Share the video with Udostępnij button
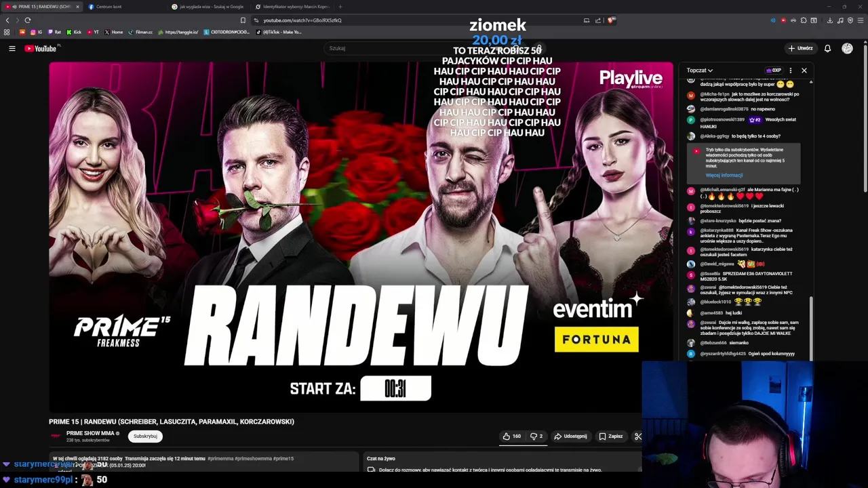This screenshot has width=868, height=488. (570, 436)
